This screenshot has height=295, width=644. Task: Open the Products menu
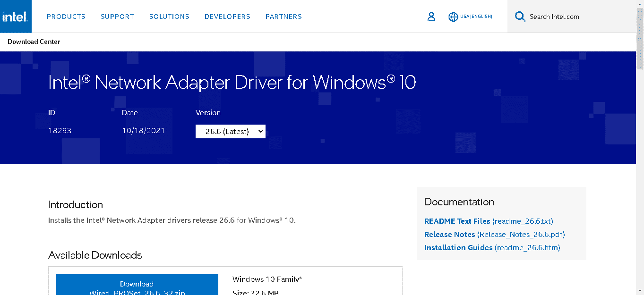[66, 17]
